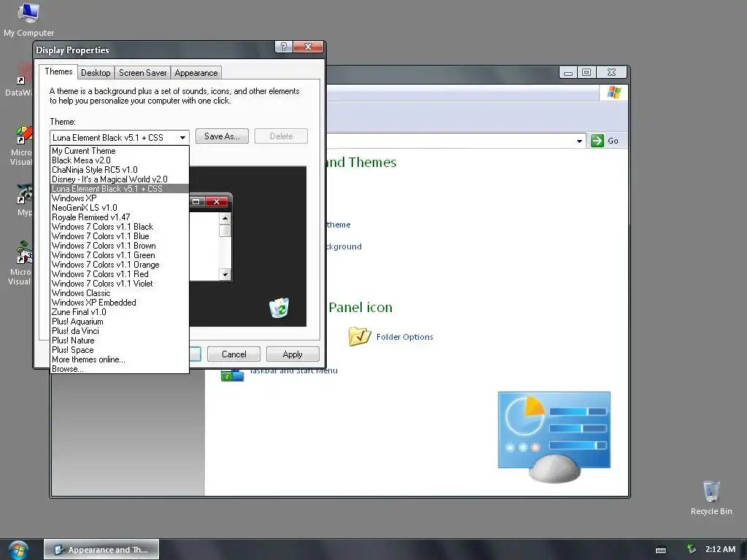Choose ChaNinja Style RC5 v1.0 theme
The image size is (747, 560).
120,170
